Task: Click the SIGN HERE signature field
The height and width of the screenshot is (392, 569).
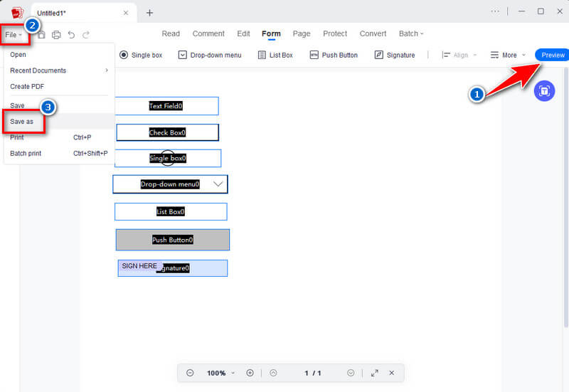Action: click(173, 268)
